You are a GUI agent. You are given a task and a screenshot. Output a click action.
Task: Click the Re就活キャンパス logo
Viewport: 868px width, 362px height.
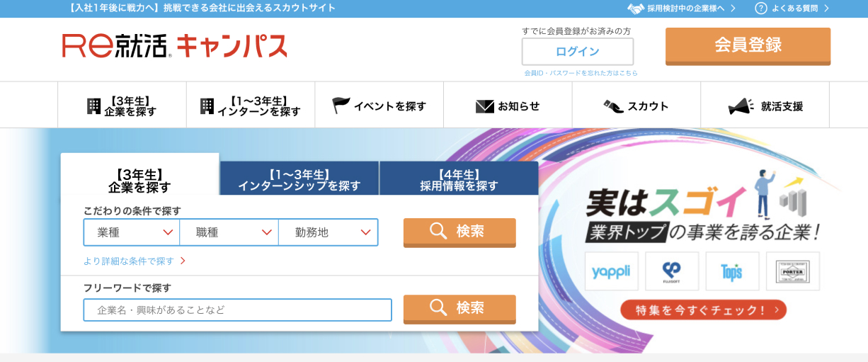(174, 46)
